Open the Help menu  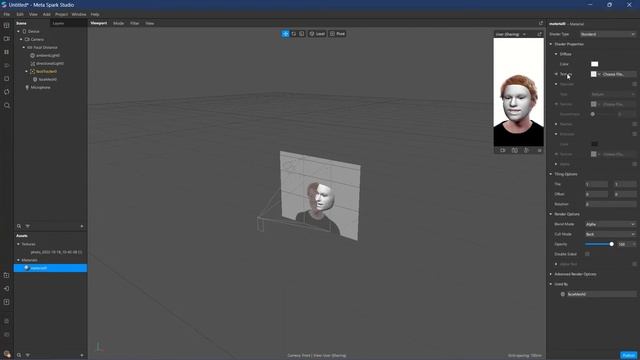coord(95,14)
